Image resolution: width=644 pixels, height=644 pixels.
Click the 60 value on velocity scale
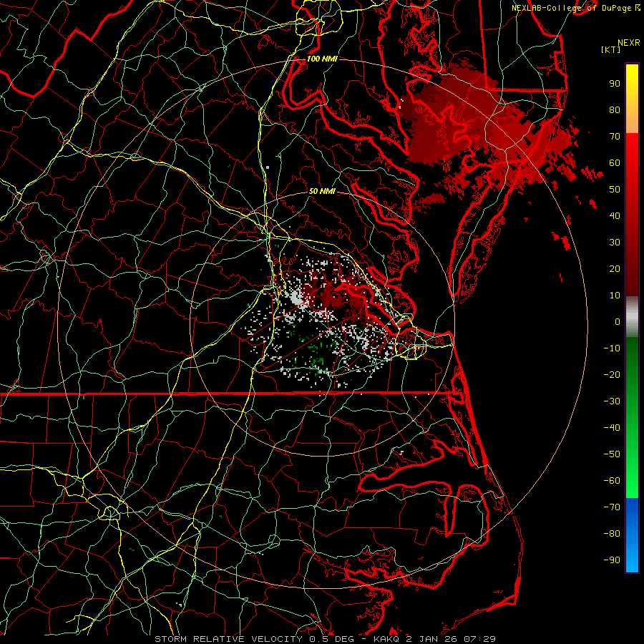tap(615, 162)
